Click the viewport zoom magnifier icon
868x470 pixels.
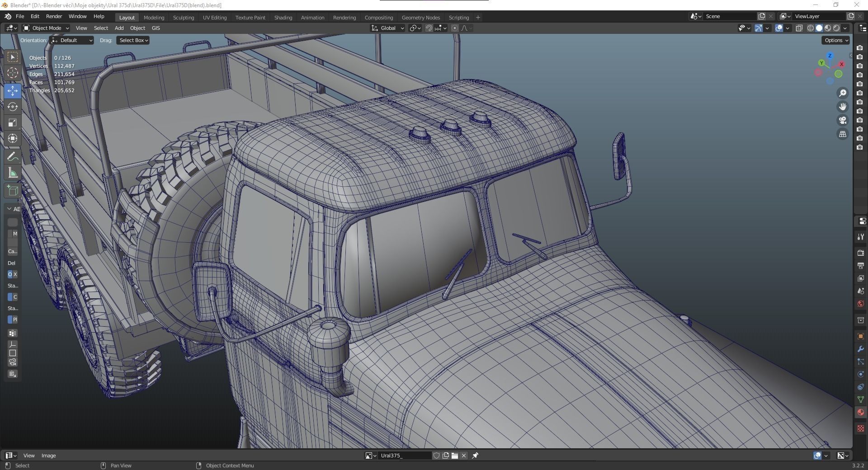click(843, 93)
